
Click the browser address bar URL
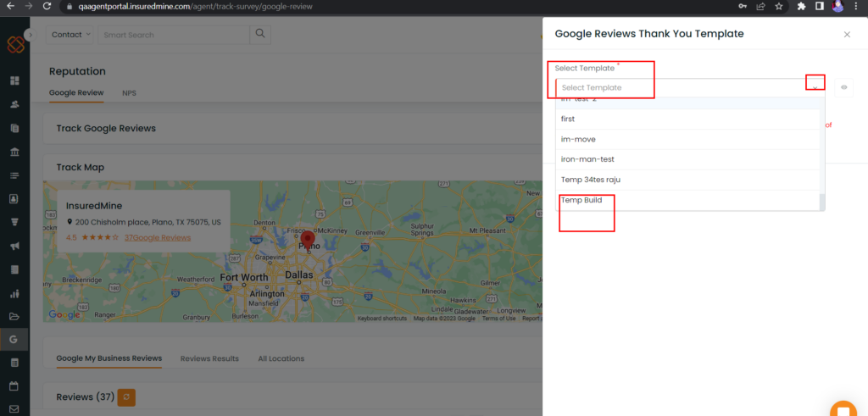point(195,6)
